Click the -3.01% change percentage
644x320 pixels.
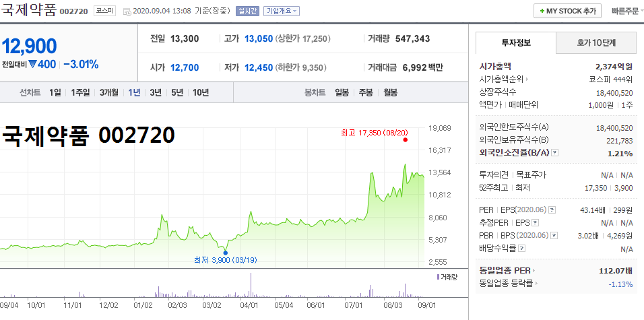(x=81, y=64)
